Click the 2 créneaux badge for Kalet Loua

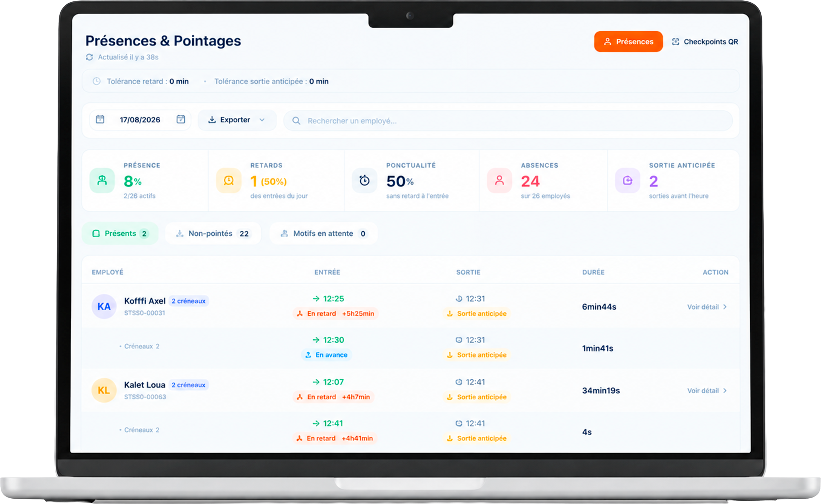(188, 385)
